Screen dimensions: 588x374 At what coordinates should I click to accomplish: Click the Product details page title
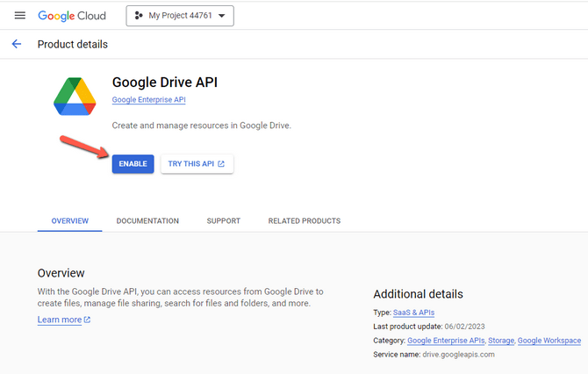tap(73, 44)
